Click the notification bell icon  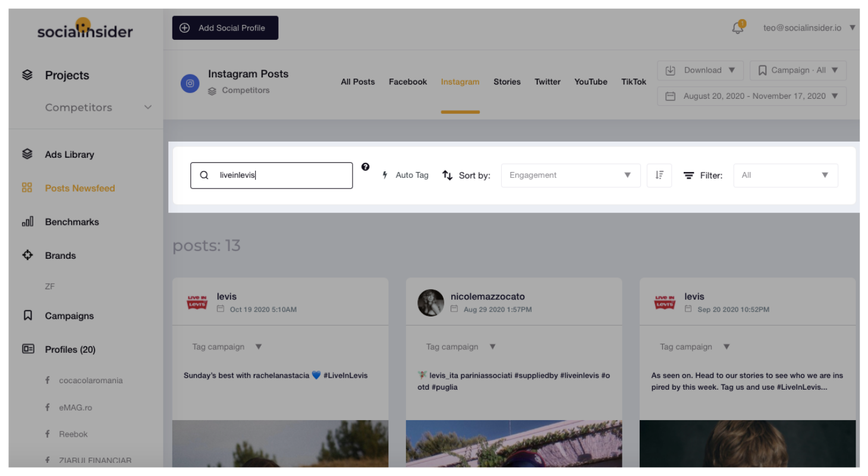(738, 27)
